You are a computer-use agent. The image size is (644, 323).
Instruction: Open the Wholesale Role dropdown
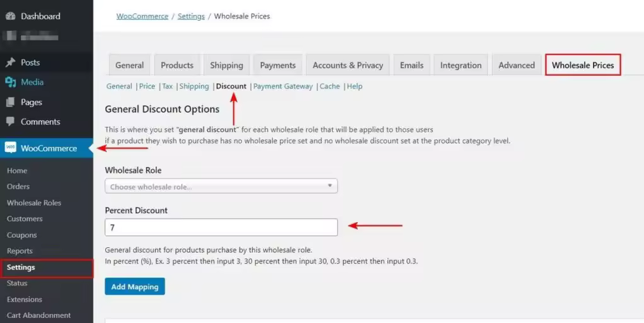click(221, 186)
